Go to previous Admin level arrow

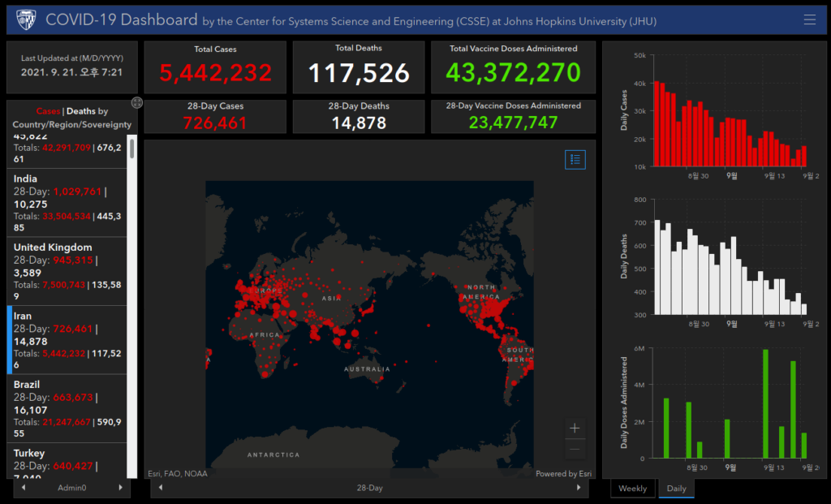24,488
